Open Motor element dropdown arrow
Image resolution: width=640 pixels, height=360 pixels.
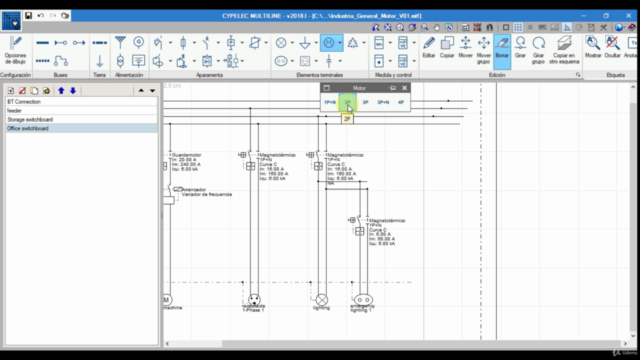pos(340,43)
